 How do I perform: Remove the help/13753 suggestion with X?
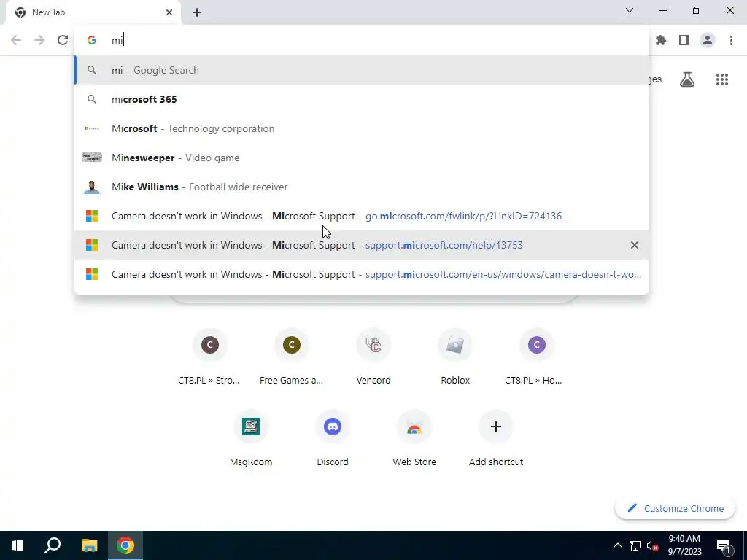coord(634,245)
